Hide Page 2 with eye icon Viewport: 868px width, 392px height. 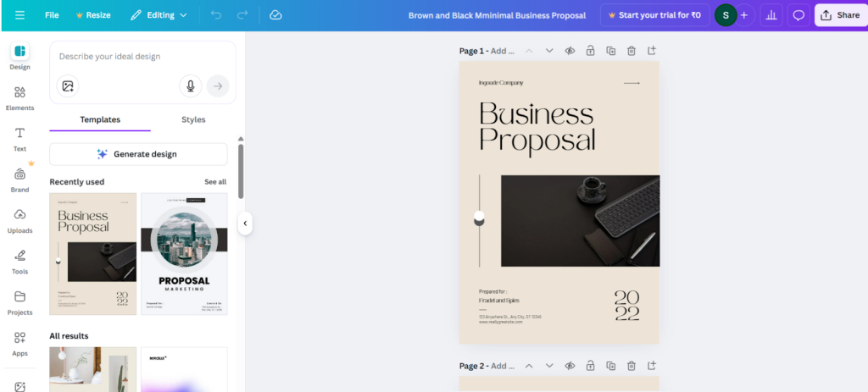(x=570, y=366)
